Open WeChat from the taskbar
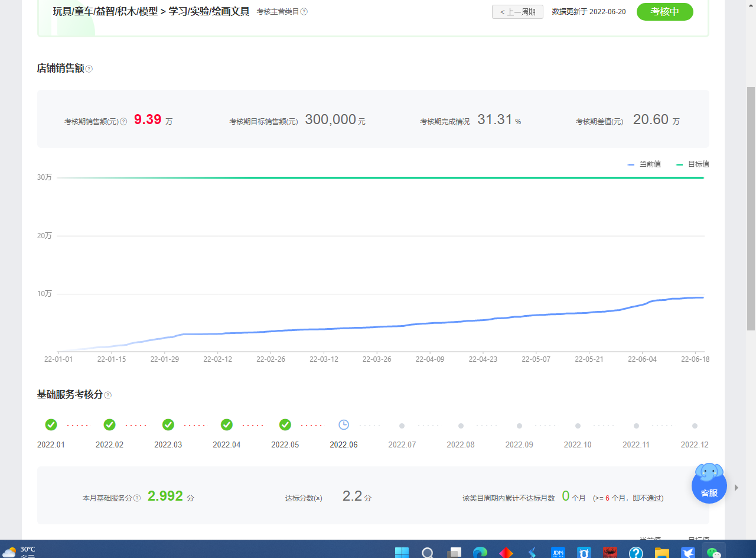The image size is (756, 558). [x=714, y=553]
